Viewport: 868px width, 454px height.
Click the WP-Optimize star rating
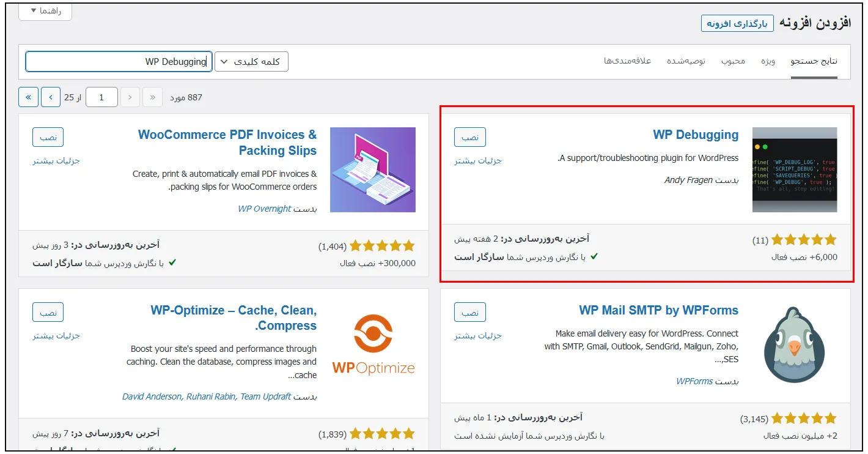382,434
